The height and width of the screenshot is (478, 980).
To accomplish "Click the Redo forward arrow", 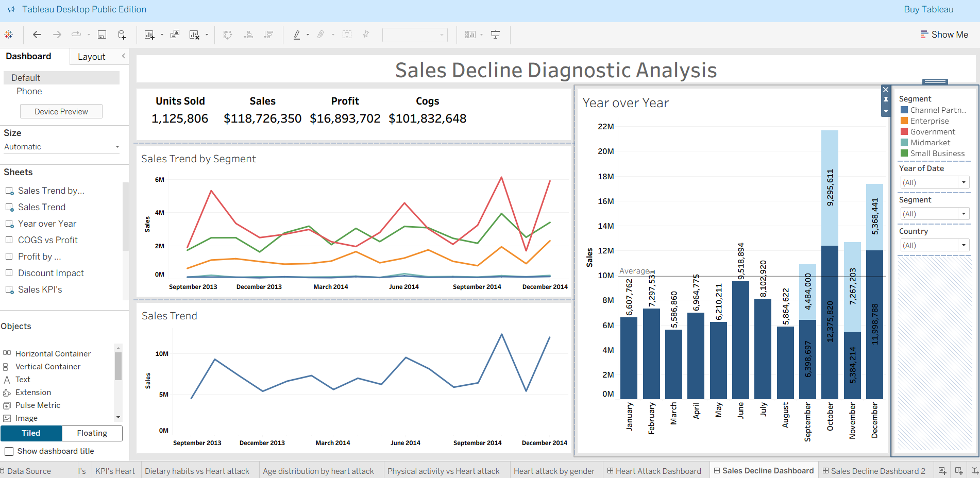I will 57,35.
